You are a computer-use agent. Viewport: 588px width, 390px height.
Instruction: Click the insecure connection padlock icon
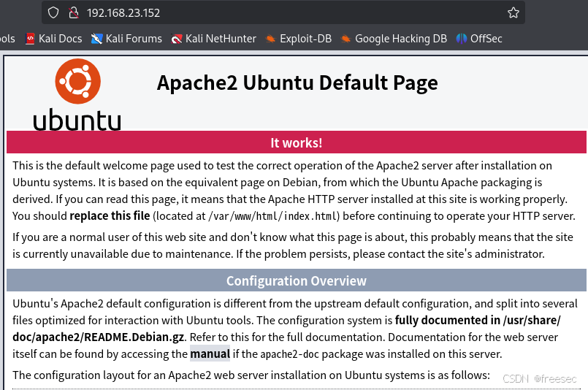pos(74,12)
